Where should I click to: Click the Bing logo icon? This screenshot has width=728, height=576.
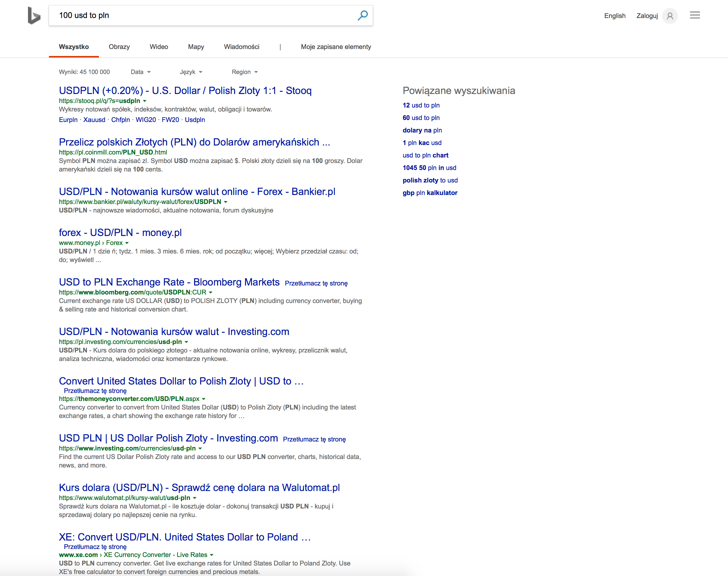[x=34, y=15]
